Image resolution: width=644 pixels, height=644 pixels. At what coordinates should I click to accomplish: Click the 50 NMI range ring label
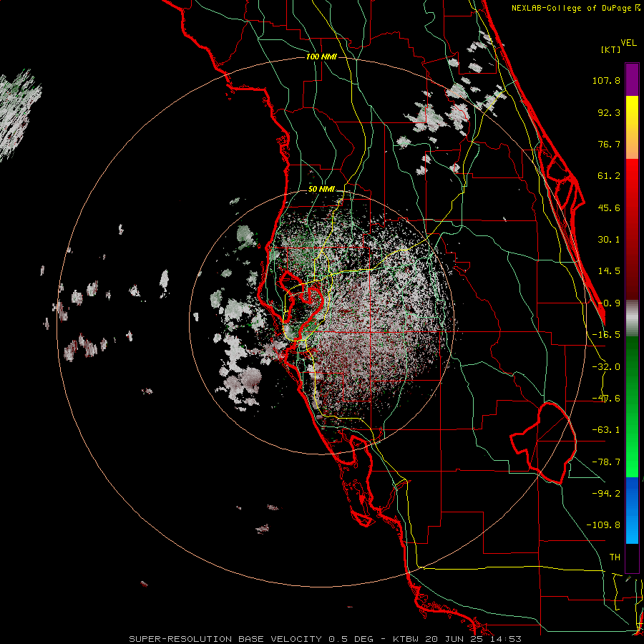321,189
